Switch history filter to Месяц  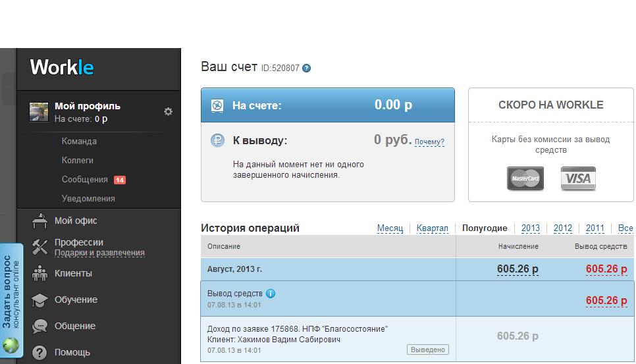click(390, 228)
